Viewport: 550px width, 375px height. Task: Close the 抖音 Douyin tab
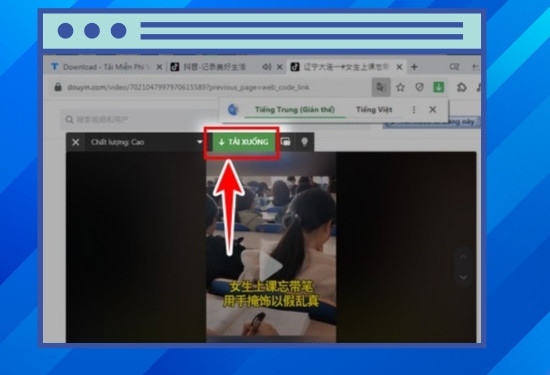tap(280, 67)
